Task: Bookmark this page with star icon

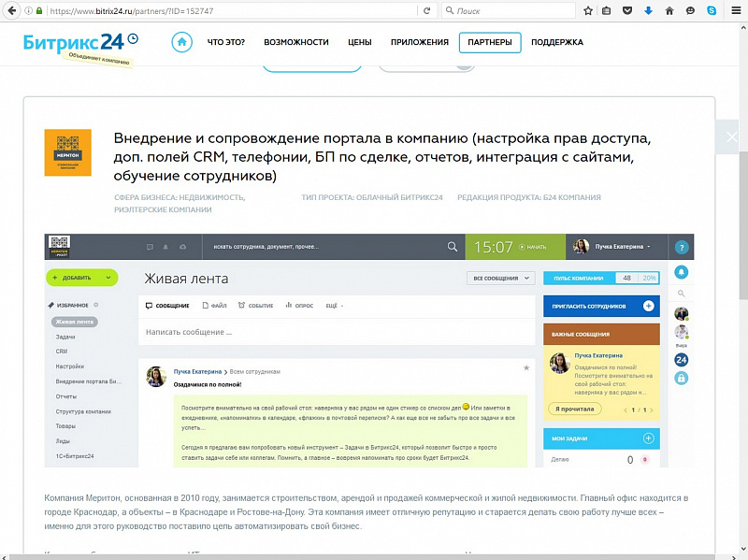Action: coord(588,10)
